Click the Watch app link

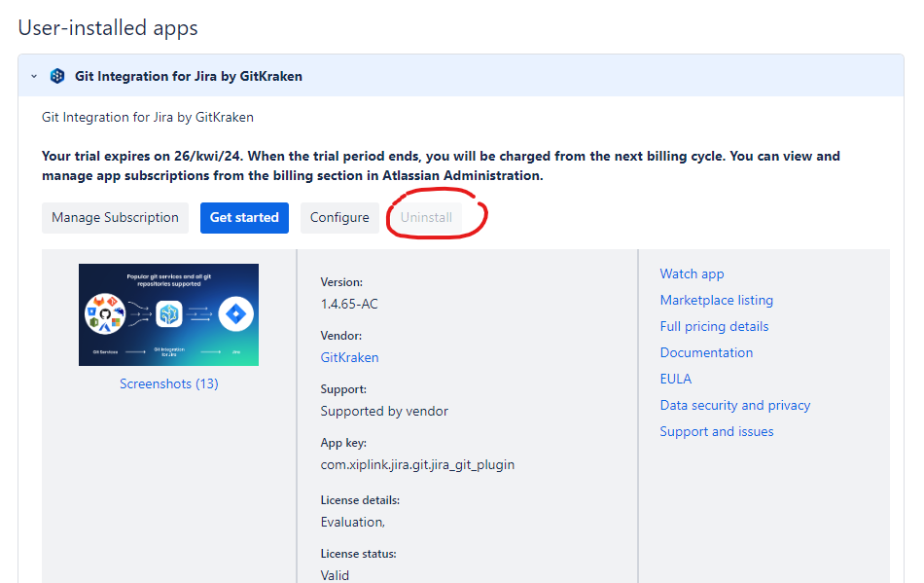click(692, 274)
